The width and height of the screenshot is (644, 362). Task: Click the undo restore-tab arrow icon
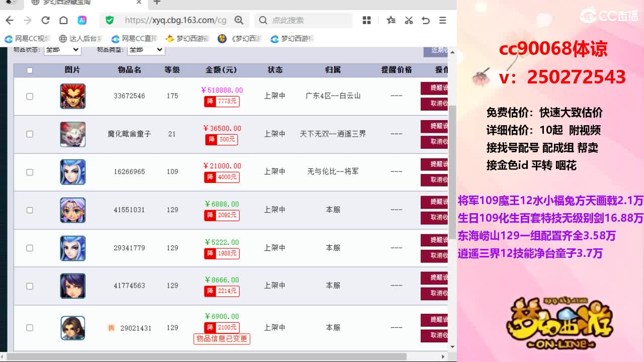(x=426, y=20)
